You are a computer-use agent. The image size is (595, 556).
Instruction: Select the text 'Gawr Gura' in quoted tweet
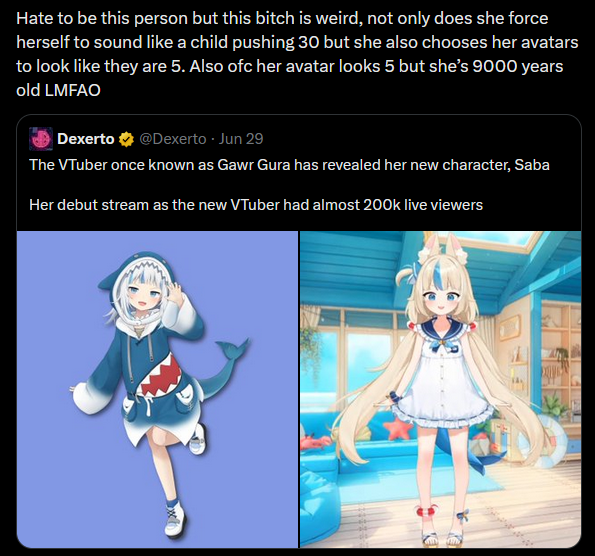253,165
